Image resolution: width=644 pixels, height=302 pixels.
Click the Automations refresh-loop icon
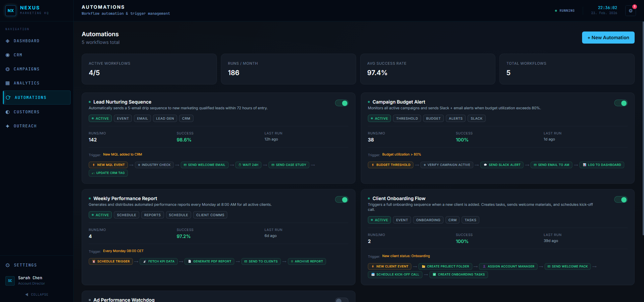click(8, 98)
